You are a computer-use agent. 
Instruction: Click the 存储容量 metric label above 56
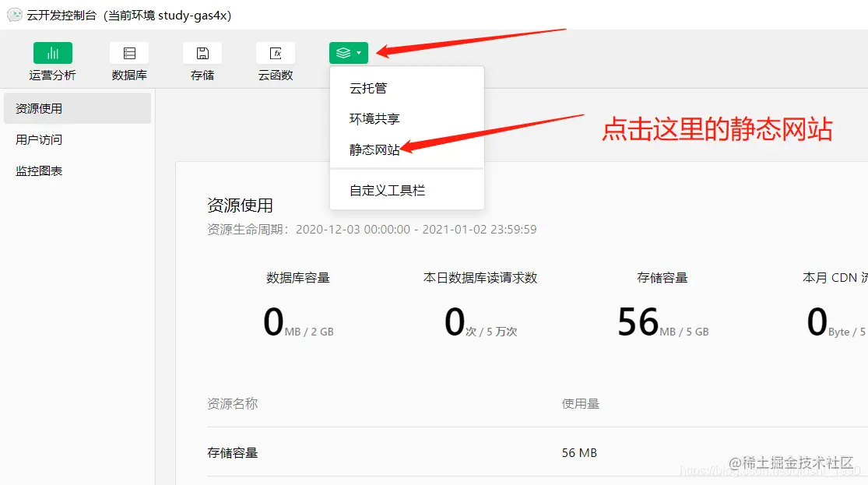click(662, 278)
